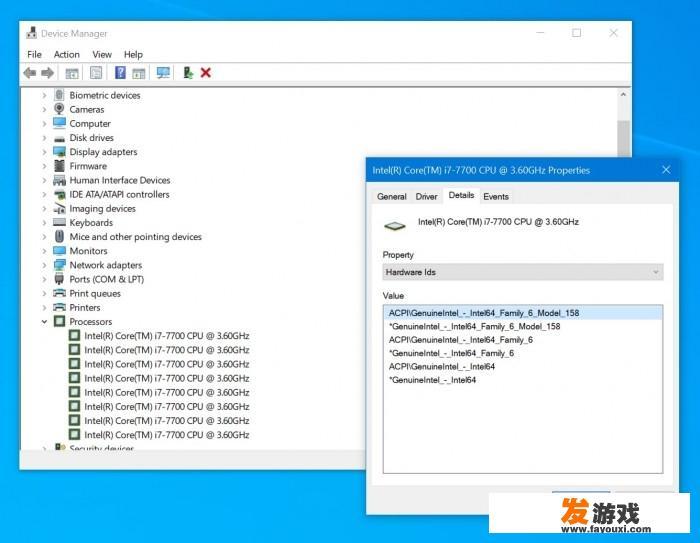
Task: Click the Update driver green arrow icon
Action: coord(188,72)
